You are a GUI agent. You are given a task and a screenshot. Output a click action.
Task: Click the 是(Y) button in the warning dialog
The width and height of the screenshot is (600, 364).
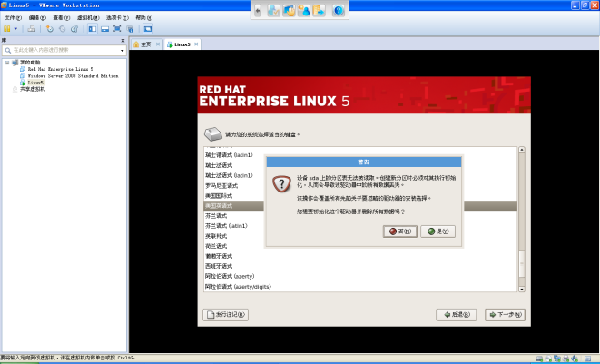coord(438,231)
